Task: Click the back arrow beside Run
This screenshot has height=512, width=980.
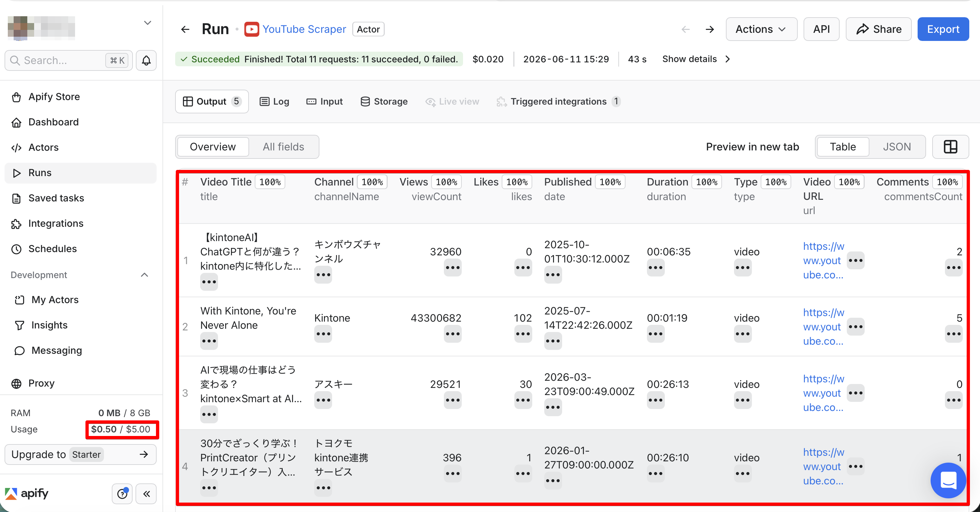Action: (x=185, y=29)
